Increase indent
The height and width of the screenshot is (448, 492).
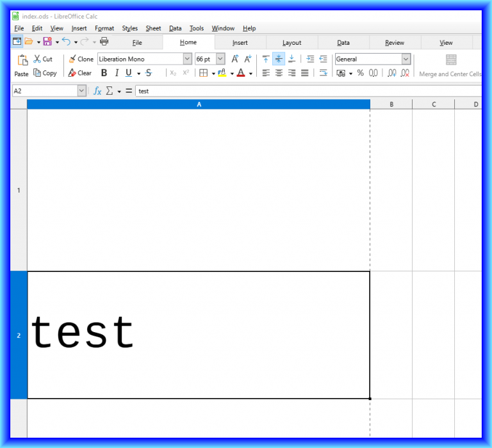(x=310, y=59)
